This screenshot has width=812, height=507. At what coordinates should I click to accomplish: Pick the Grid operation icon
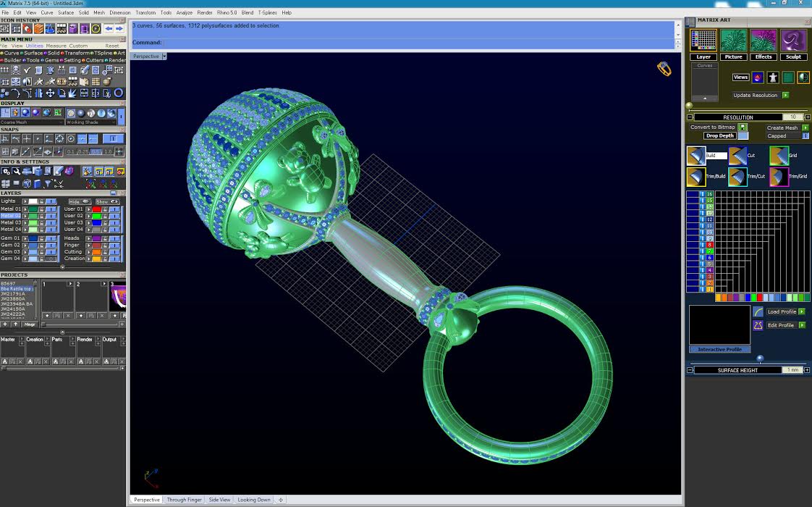779,156
